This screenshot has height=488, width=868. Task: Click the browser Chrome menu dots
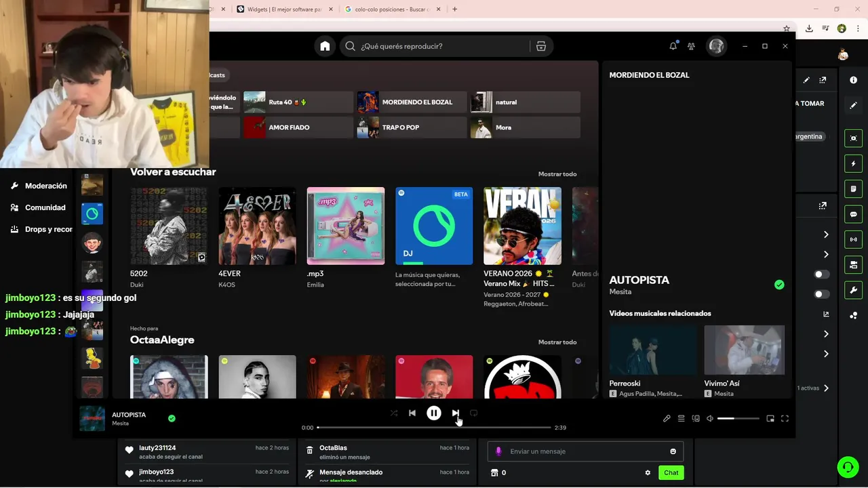858,28
